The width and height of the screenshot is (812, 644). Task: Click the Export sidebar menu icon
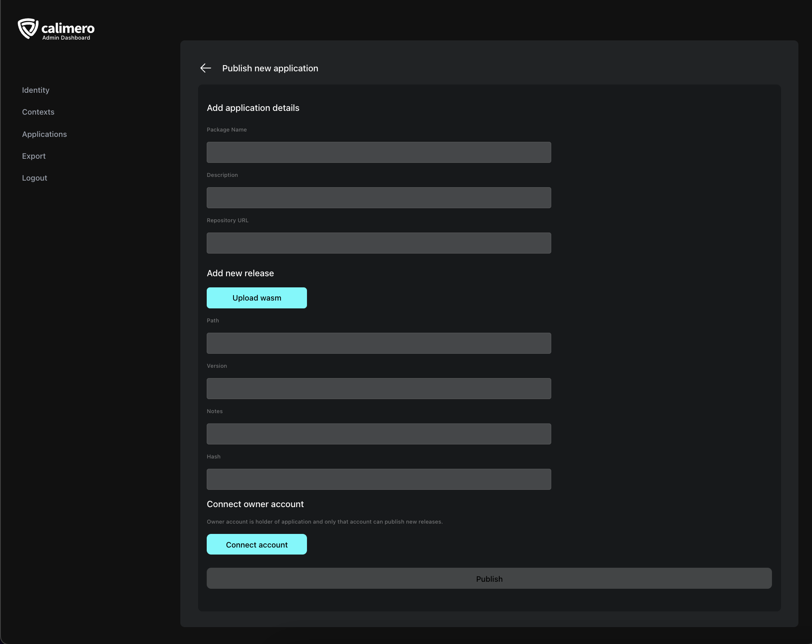[33, 155]
